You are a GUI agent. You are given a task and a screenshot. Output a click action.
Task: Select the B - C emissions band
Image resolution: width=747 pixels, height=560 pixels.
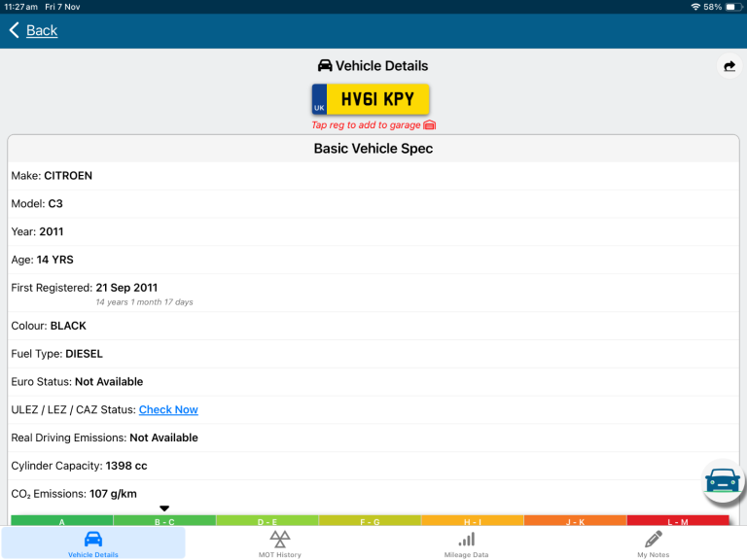(x=164, y=521)
